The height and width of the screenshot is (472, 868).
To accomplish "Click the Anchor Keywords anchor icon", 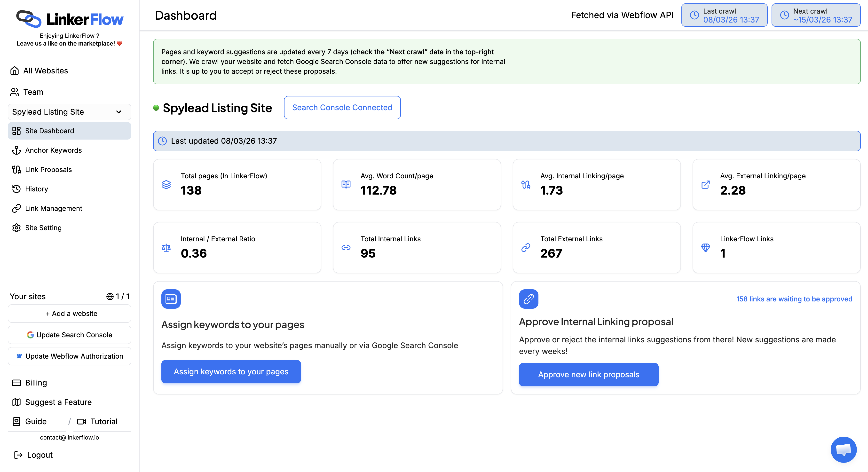I will pos(16,150).
